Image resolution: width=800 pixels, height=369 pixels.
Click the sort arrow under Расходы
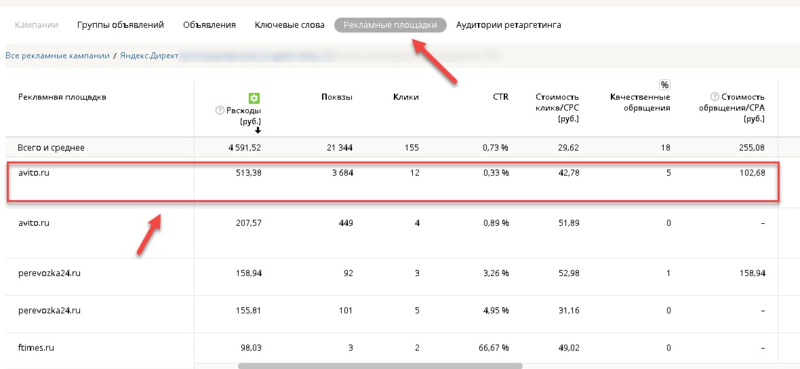point(258,130)
